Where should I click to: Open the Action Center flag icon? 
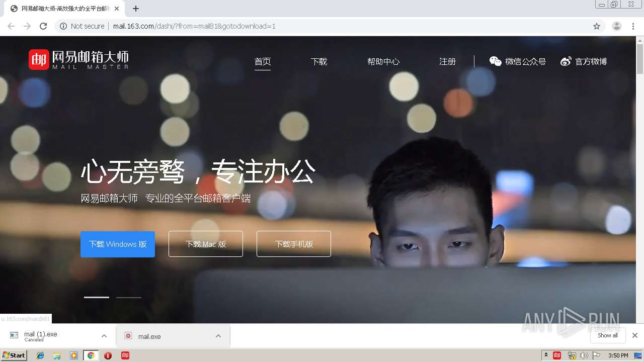(596, 355)
